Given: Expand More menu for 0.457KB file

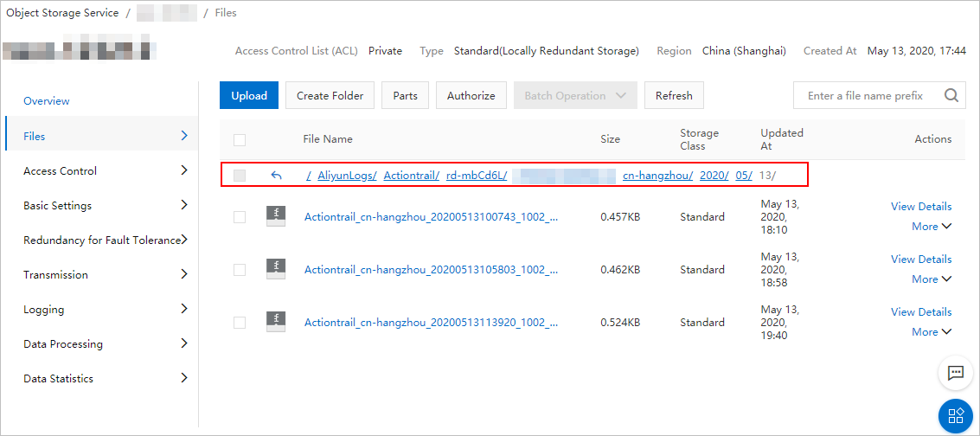Looking at the screenshot, I should pyautogui.click(x=932, y=226).
